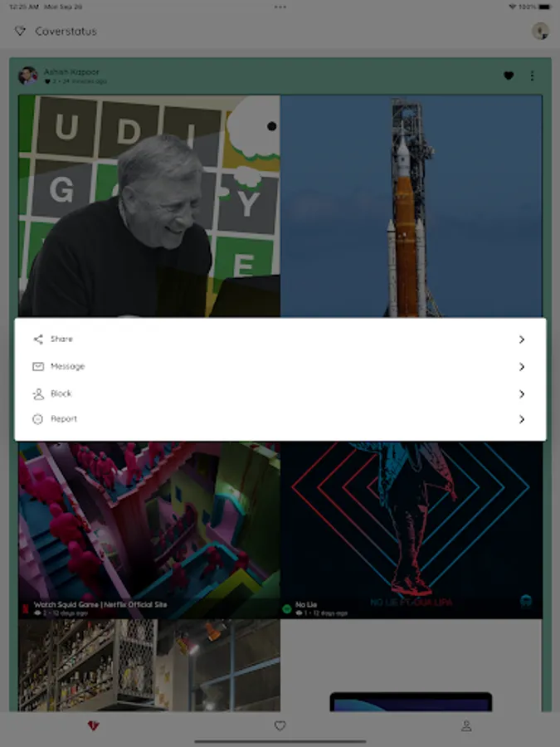Screen dimensions: 560x747
Task: Tap the Wi-Fi icon in status bar
Action: [513, 7]
